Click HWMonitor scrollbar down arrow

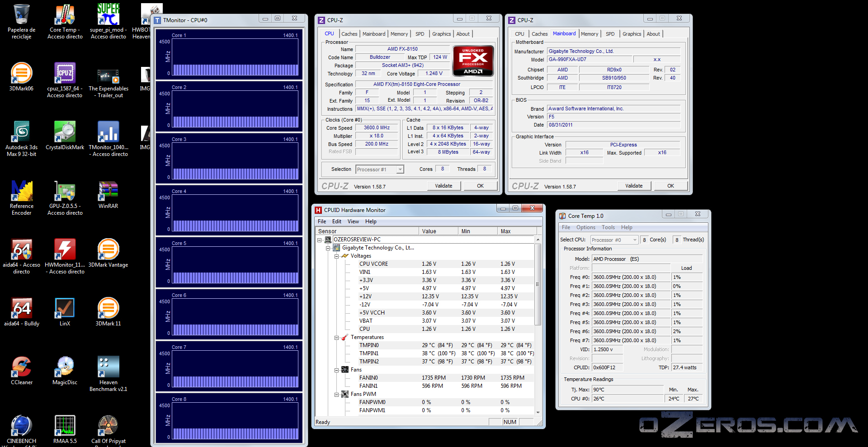pos(538,412)
